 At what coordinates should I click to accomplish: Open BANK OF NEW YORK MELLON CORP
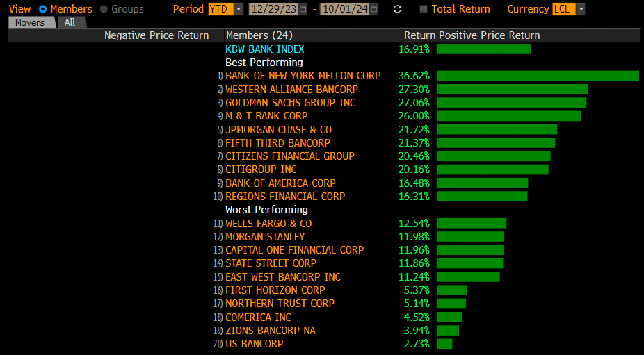303,76
